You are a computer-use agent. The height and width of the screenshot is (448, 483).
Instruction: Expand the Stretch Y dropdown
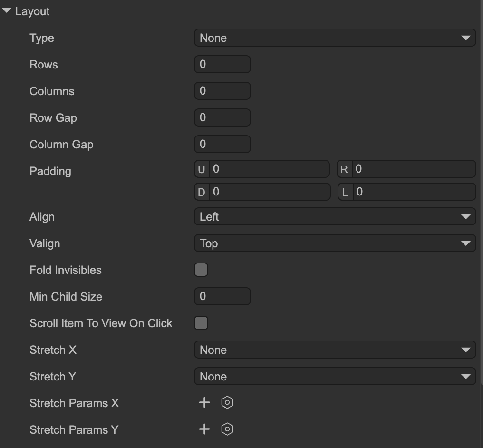click(x=335, y=377)
